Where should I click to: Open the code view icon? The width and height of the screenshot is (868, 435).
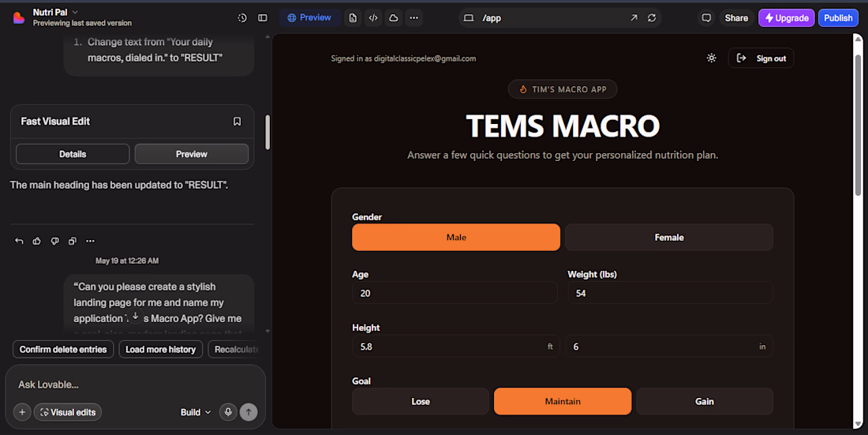pyautogui.click(x=373, y=17)
